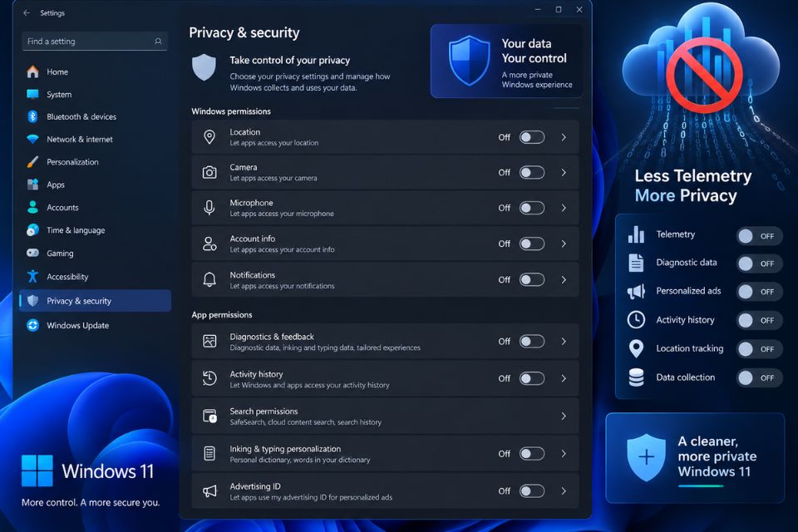Click the Diagnostics & feedback icon
This screenshot has width=798, height=532.
209,341
